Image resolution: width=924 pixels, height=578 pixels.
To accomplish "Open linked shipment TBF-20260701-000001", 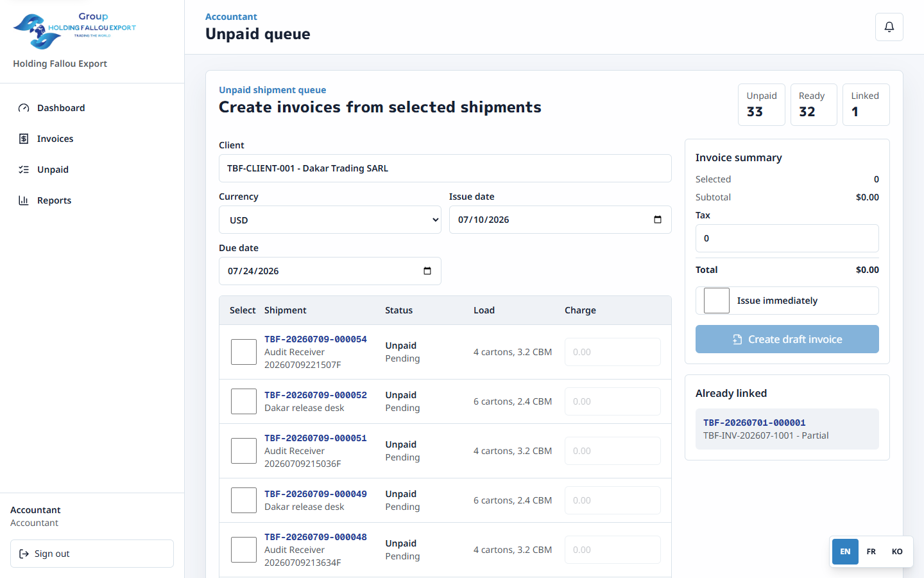I will click(x=755, y=423).
